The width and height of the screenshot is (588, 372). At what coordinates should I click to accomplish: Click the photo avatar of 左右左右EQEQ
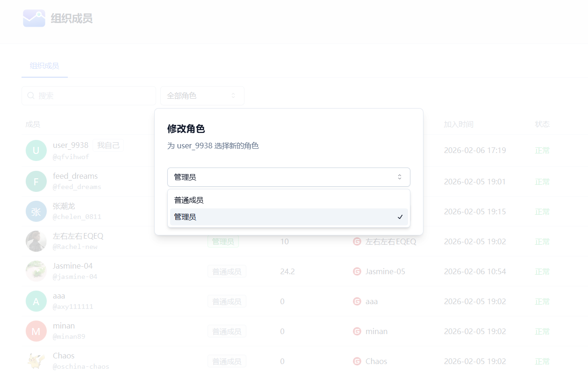click(36, 241)
